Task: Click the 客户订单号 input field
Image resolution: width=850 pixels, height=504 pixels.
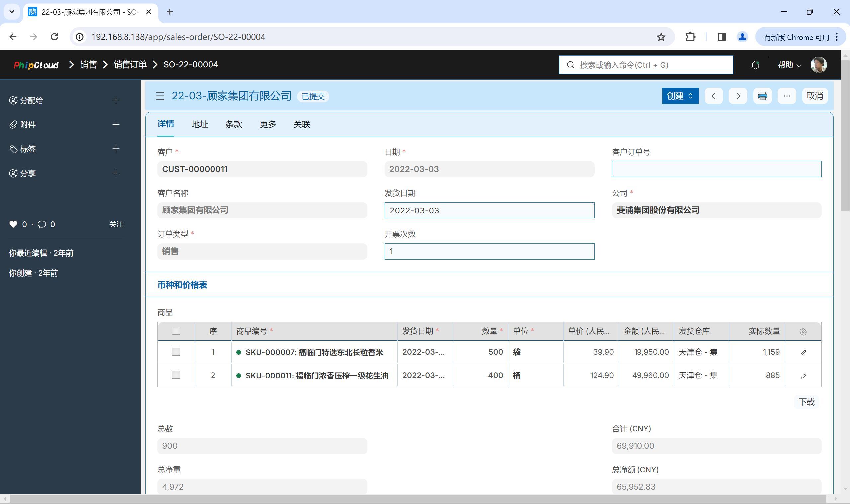Action: (717, 169)
